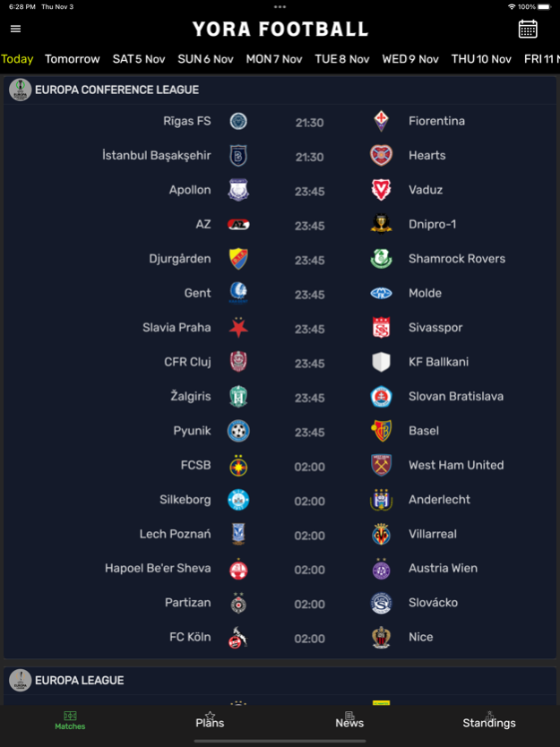
Task: Tap the AZ club logo
Action: pos(238,225)
